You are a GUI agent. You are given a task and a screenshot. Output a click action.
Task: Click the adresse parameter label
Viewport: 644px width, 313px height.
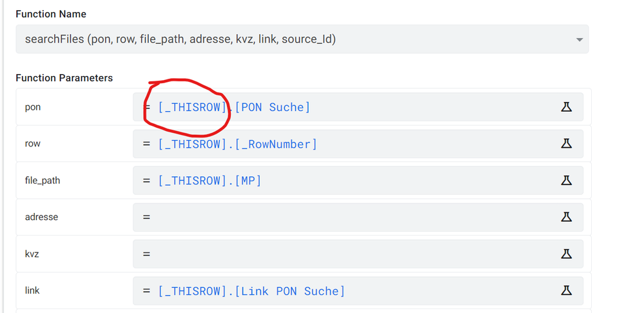(41, 217)
